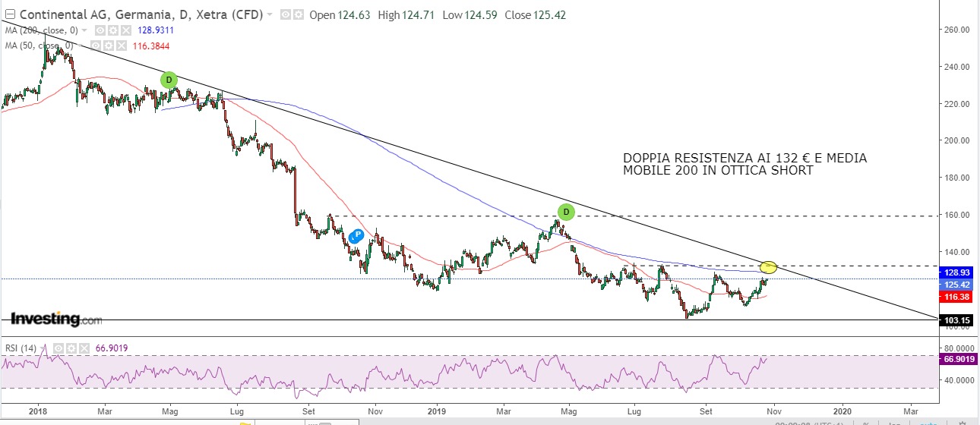Viewport: 980px width, 425px height.
Task: Open settings gear for Continental AG symbol
Action: 297,15
